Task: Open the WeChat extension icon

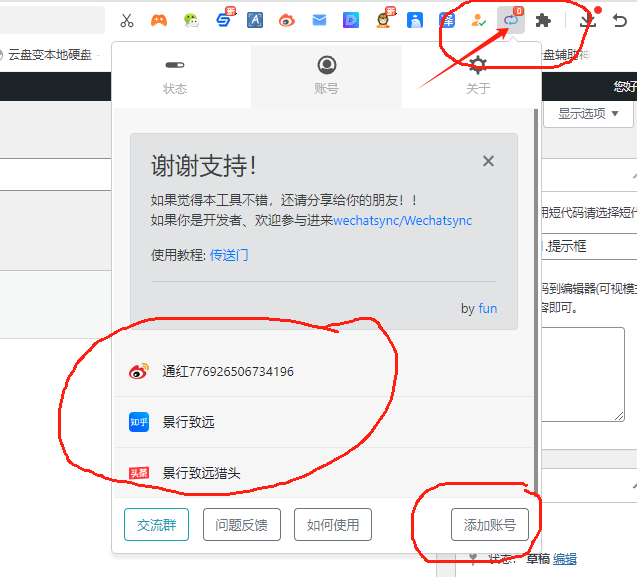Action: 191,20
